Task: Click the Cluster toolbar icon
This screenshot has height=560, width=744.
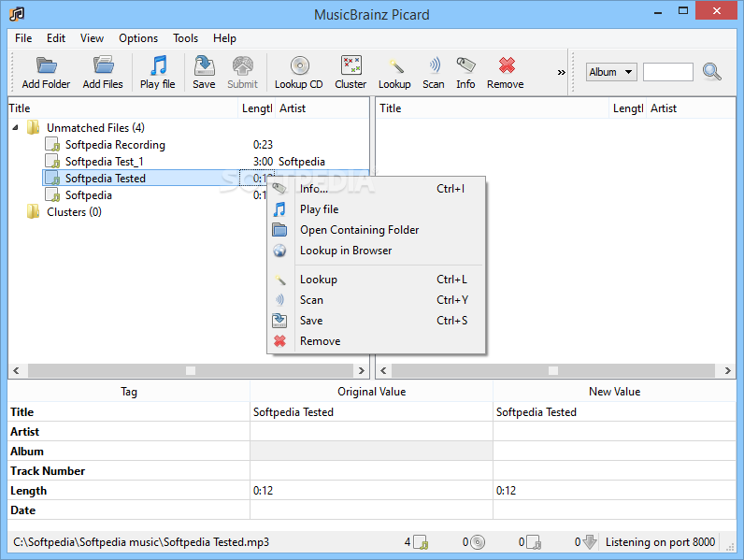Action: tap(351, 65)
